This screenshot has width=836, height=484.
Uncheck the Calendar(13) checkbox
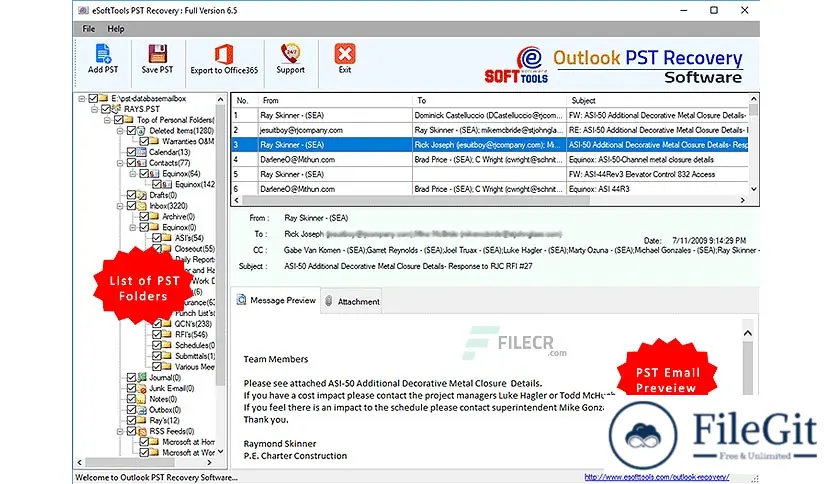(x=131, y=152)
